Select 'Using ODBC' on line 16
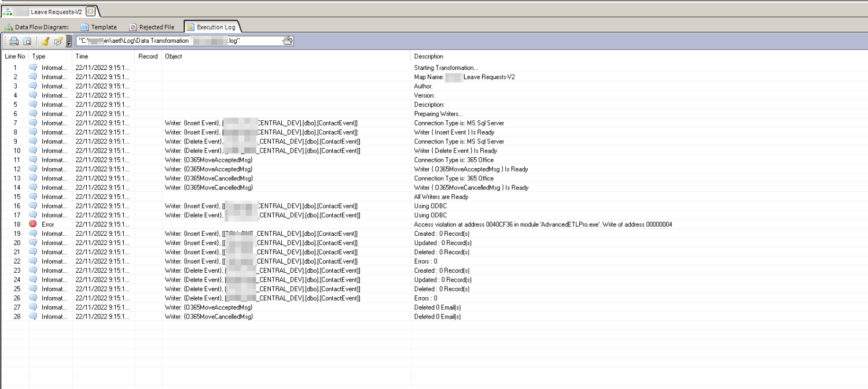Viewport: 868px width, 389px height. coord(430,206)
